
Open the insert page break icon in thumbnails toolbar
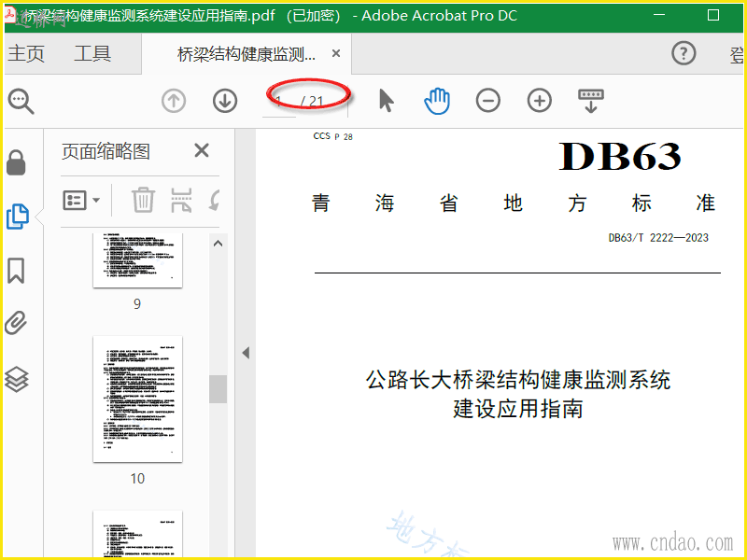[181, 200]
